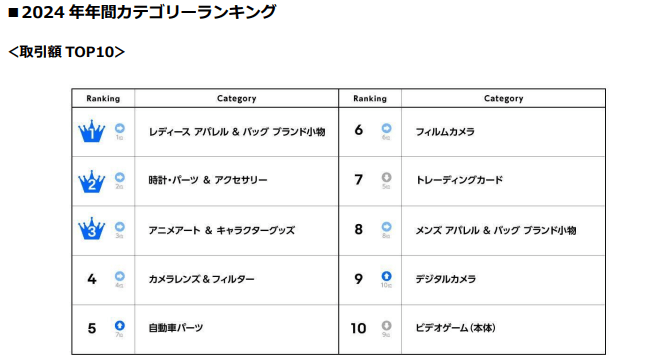Select the 時計・パーツ & アクセサリー category
This screenshot has width=669, height=362.
(x=208, y=180)
